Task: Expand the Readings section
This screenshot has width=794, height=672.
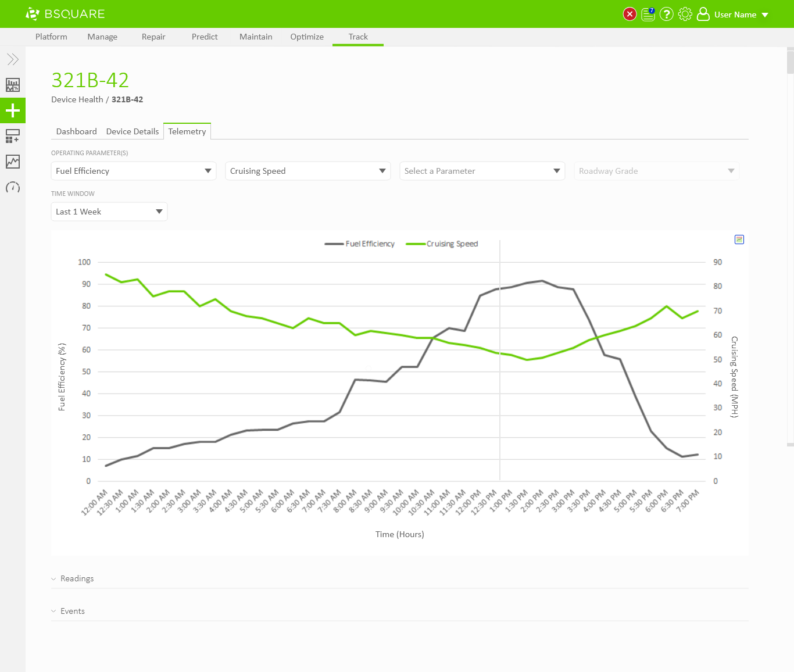Action: coord(77,578)
